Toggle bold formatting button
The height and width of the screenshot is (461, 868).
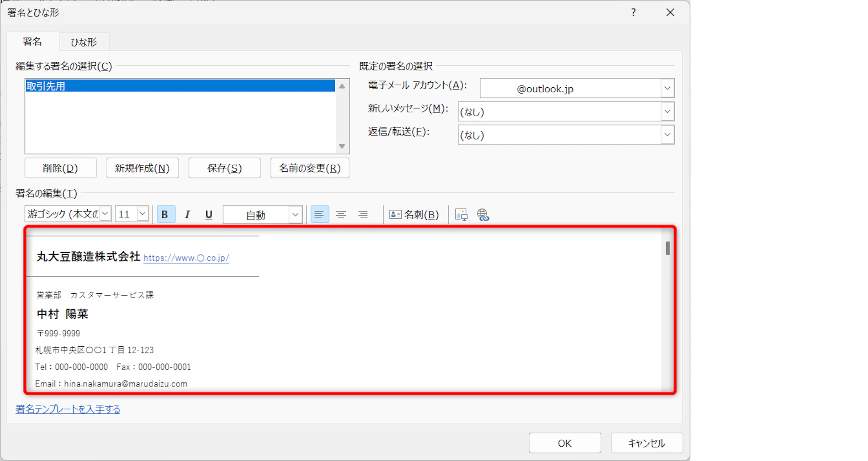click(165, 214)
